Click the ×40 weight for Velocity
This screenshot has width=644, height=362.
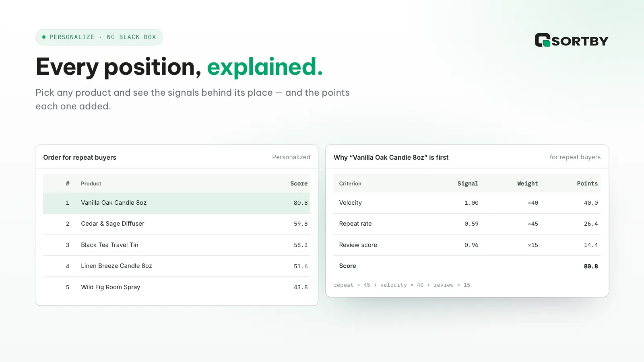coord(533,203)
